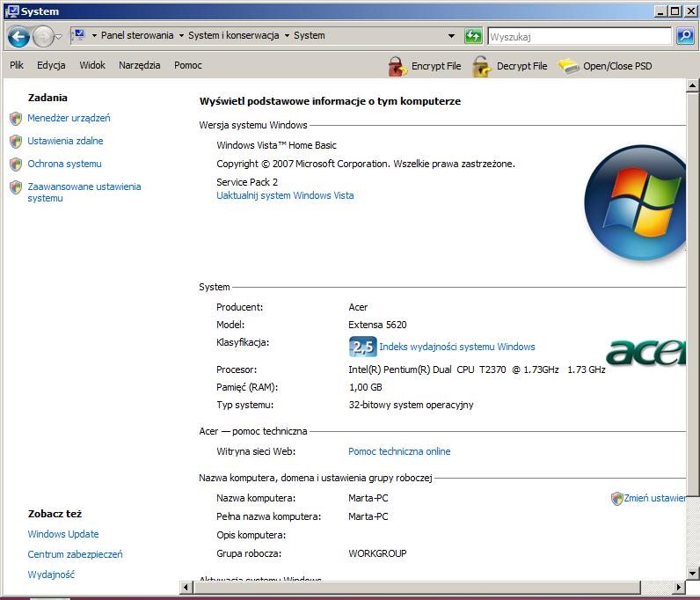The height and width of the screenshot is (600, 700).
Task: Click Encrypt File toolbar label
Action: click(436, 66)
